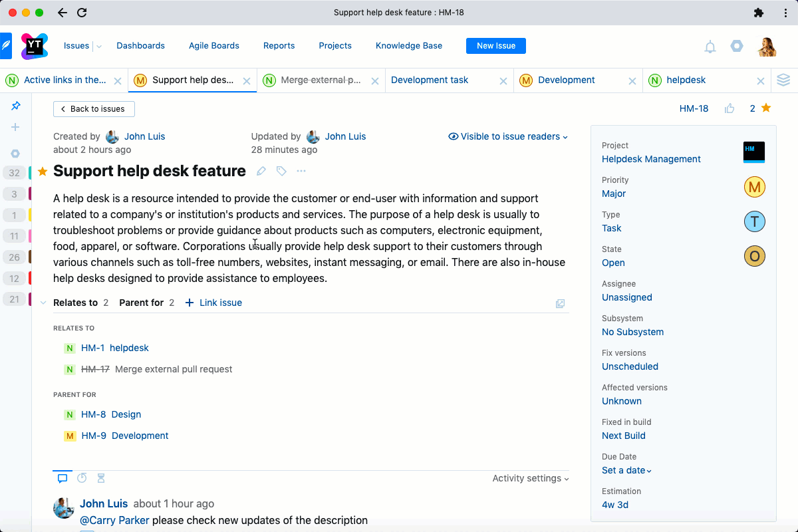Click Link issue
The image size is (798, 532).
pyautogui.click(x=213, y=303)
